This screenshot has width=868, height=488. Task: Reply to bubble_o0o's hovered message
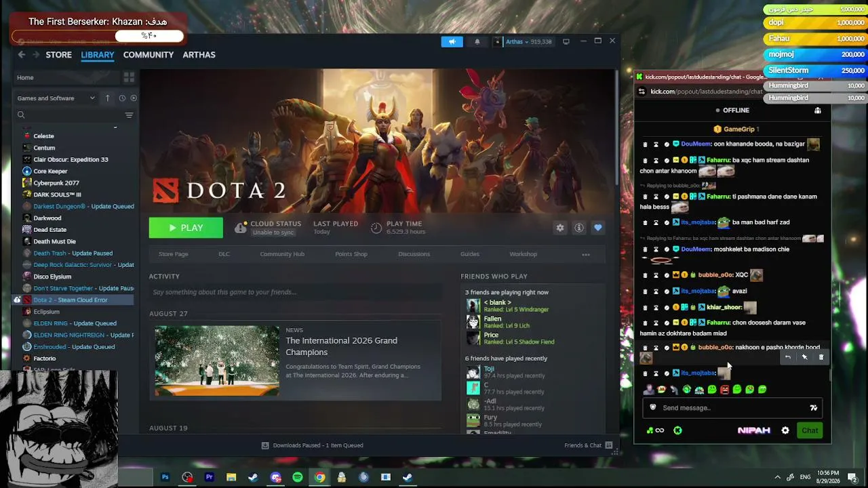pyautogui.click(x=788, y=357)
